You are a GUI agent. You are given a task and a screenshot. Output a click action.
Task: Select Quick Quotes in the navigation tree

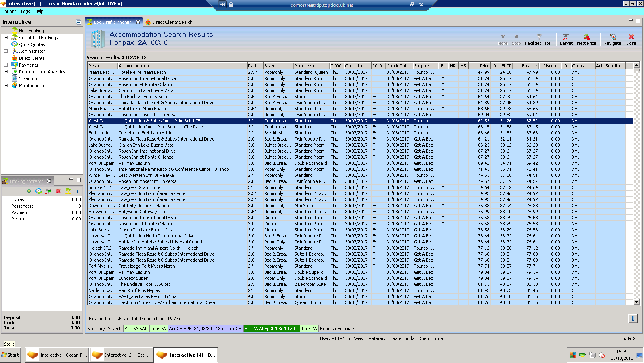point(32,44)
